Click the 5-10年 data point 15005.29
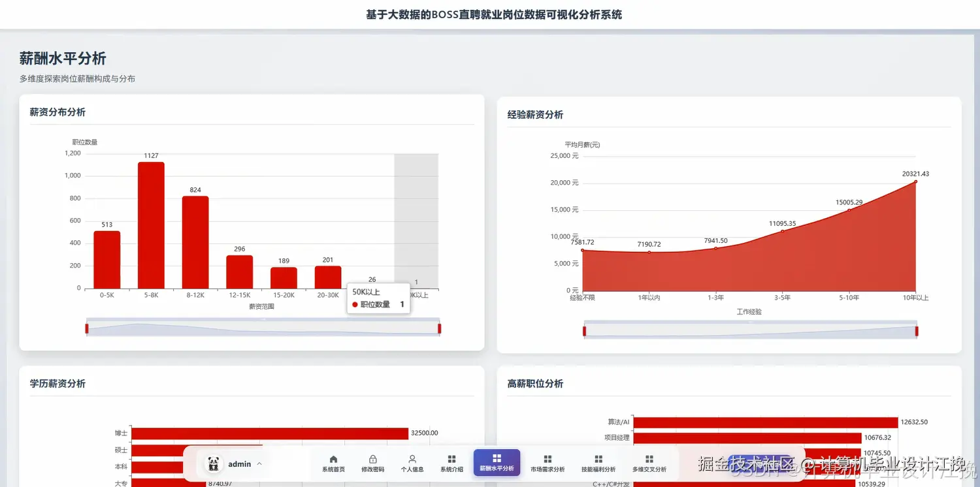Viewport: 980px width, 487px height. [x=849, y=210]
